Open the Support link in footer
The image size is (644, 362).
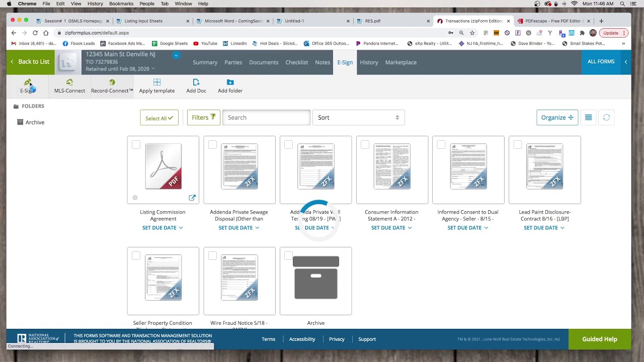click(x=367, y=339)
